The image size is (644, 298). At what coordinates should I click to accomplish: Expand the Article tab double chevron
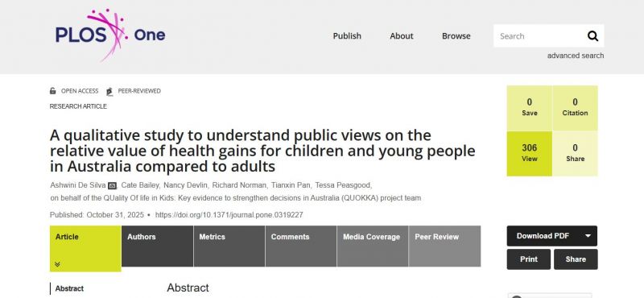(x=57, y=264)
